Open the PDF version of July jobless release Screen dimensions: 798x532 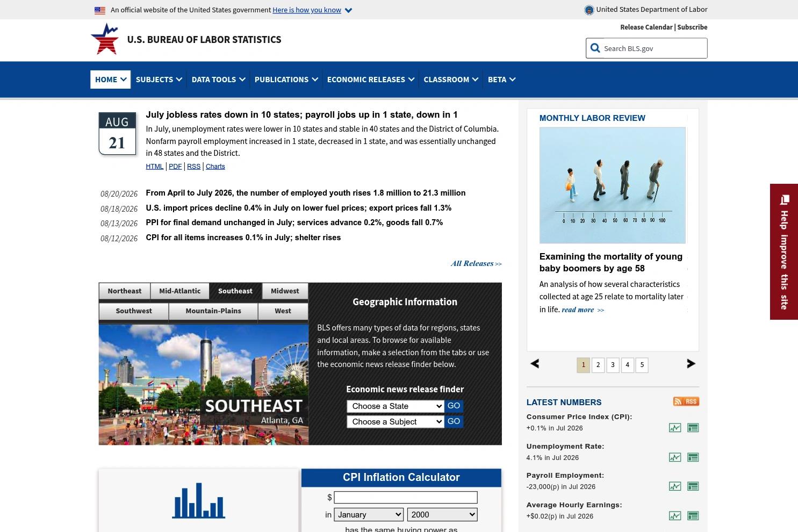(x=175, y=167)
